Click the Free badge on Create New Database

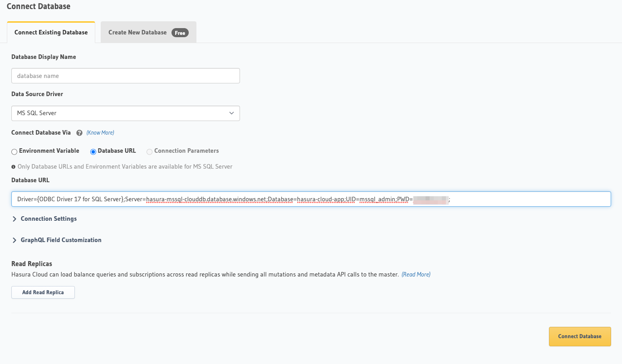pyautogui.click(x=180, y=33)
